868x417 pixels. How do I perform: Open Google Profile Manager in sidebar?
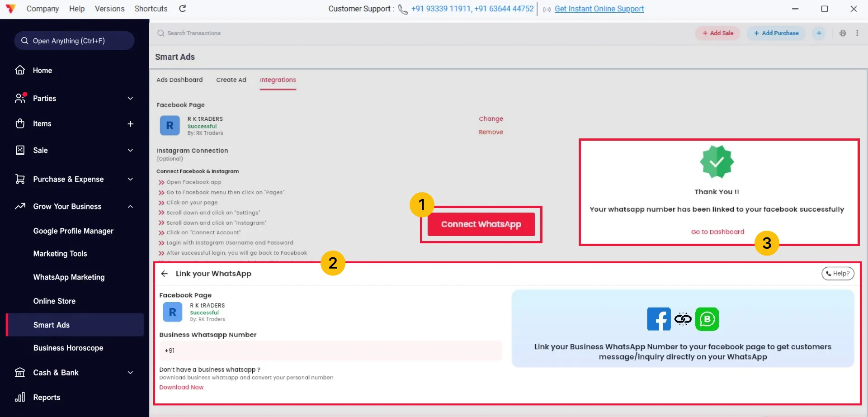(73, 231)
